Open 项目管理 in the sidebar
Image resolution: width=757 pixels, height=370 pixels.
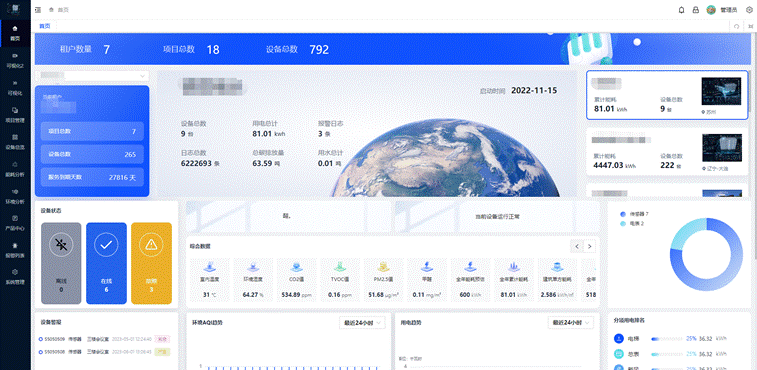click(15, 114)
